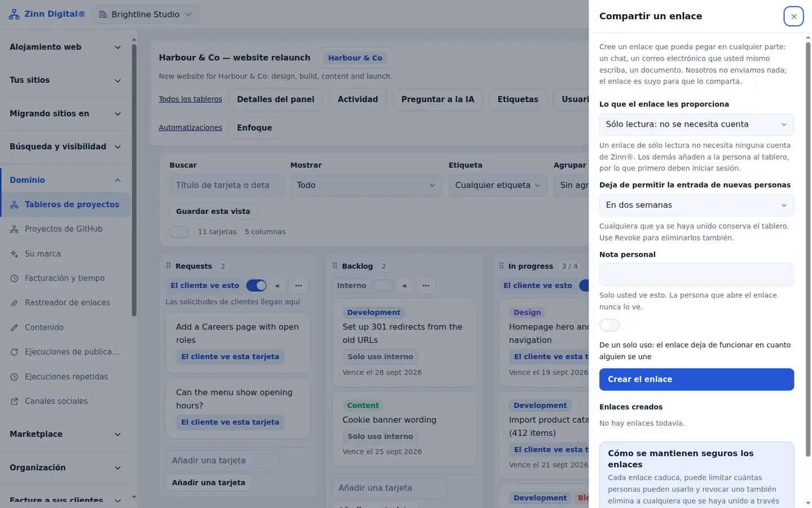Click the Rastreador de enlaces link icon

click(14, 303)
